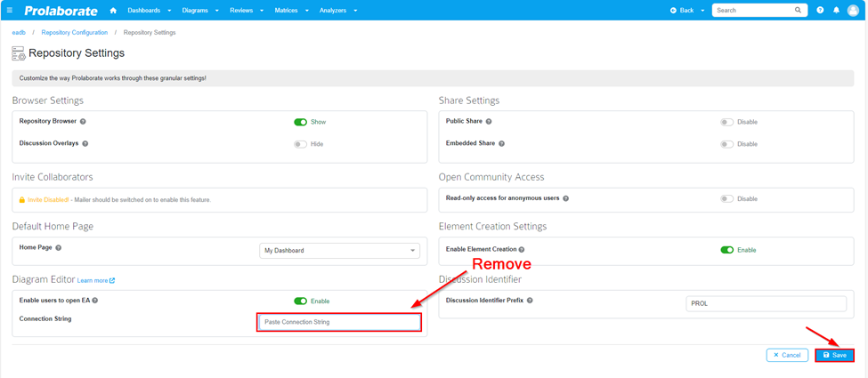Image resolution: width=868 pixels, height=378 pixels.
Task: Click the Share Settings section heading
Action: pos(469,101)
